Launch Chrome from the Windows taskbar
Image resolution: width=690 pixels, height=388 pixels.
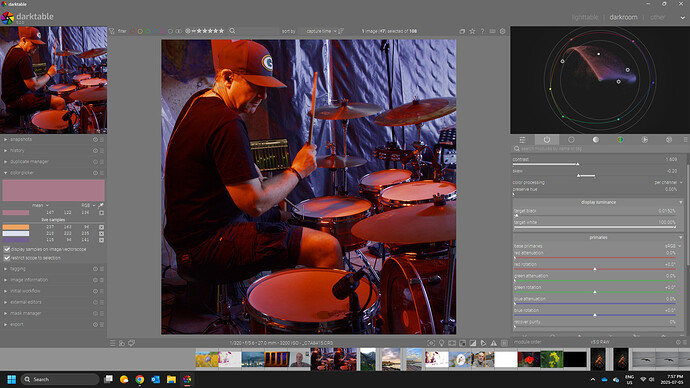139,379
